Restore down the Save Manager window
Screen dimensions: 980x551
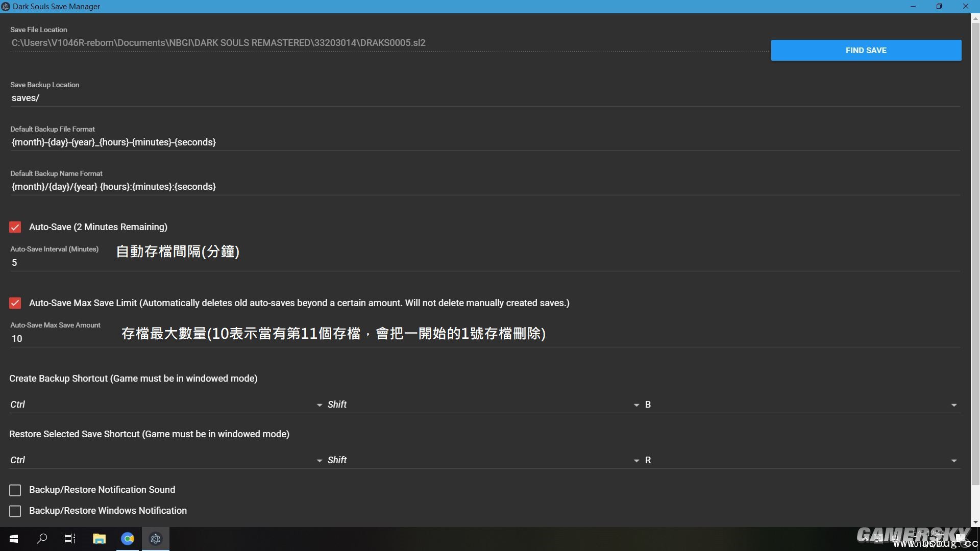pos(939,6)
